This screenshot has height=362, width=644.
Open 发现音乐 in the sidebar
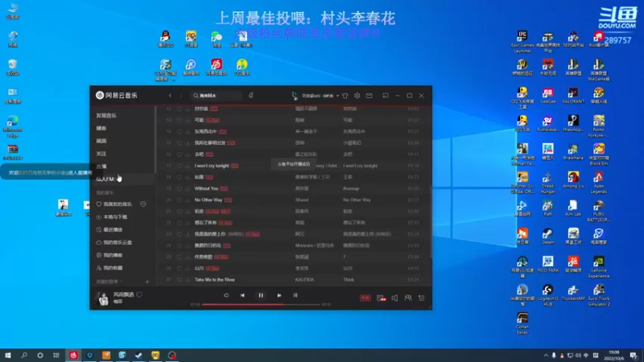coord(106,116)
